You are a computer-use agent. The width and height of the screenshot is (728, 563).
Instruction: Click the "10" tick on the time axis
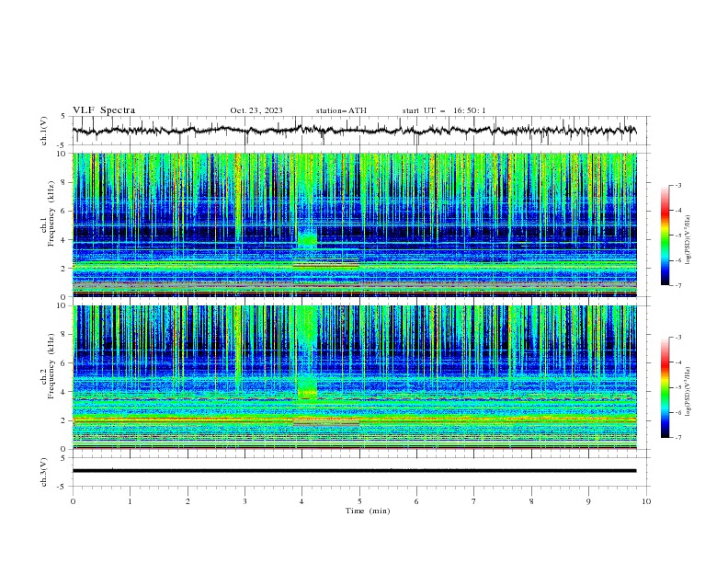point(646,501)
